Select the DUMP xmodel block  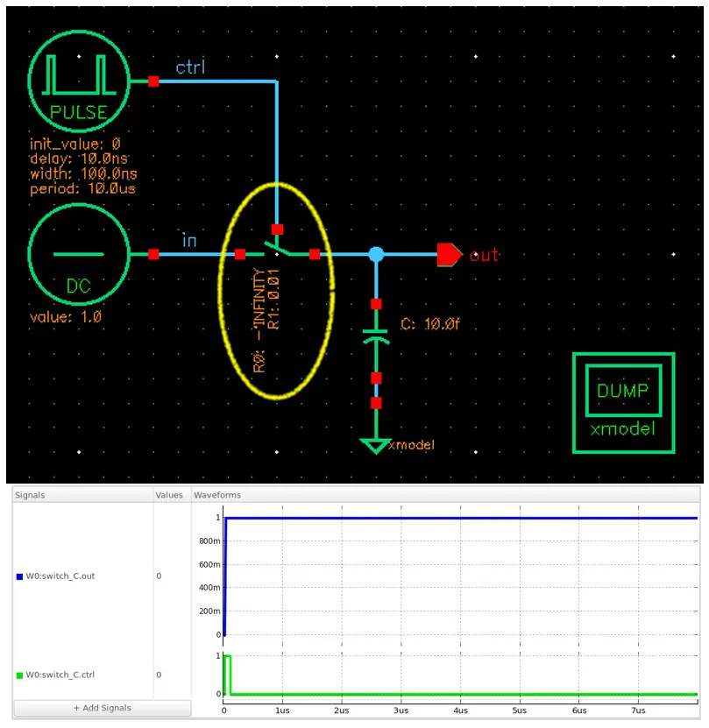point(623,402)
